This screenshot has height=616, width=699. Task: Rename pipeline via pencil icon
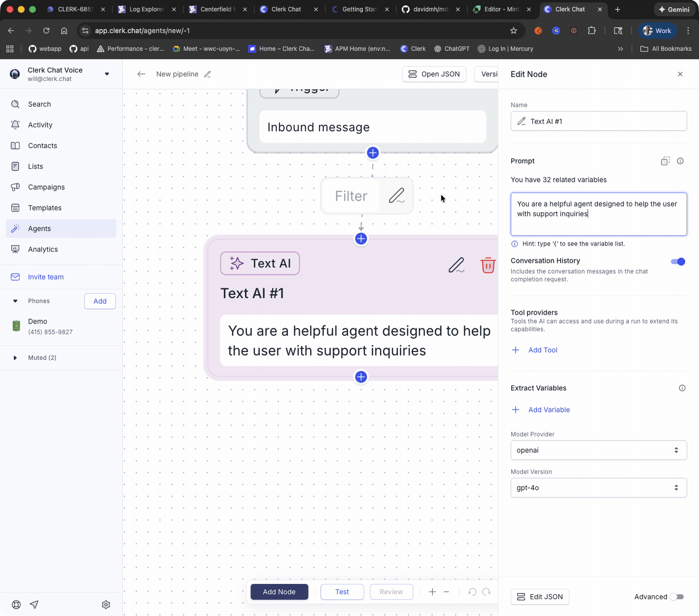[x=208, y=74]
